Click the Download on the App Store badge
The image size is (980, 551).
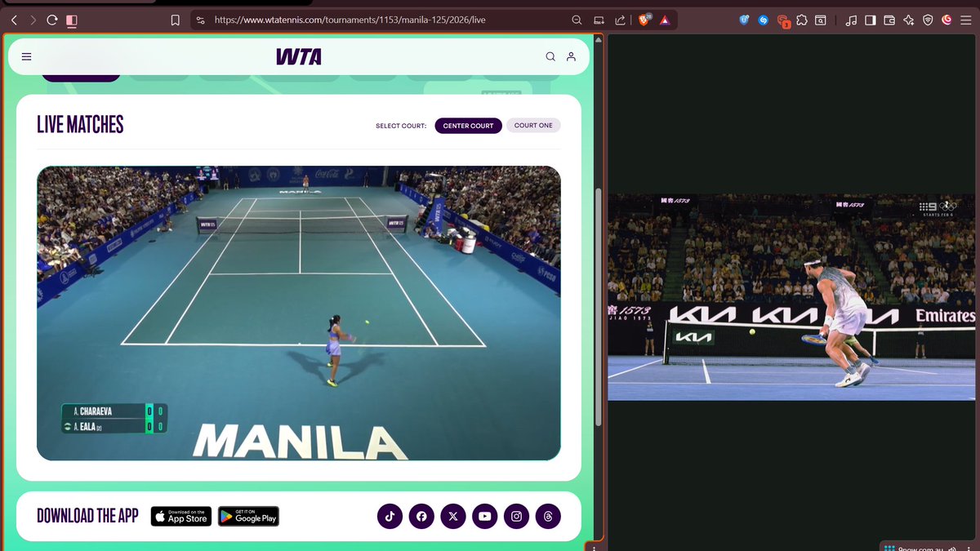[180, 516]
